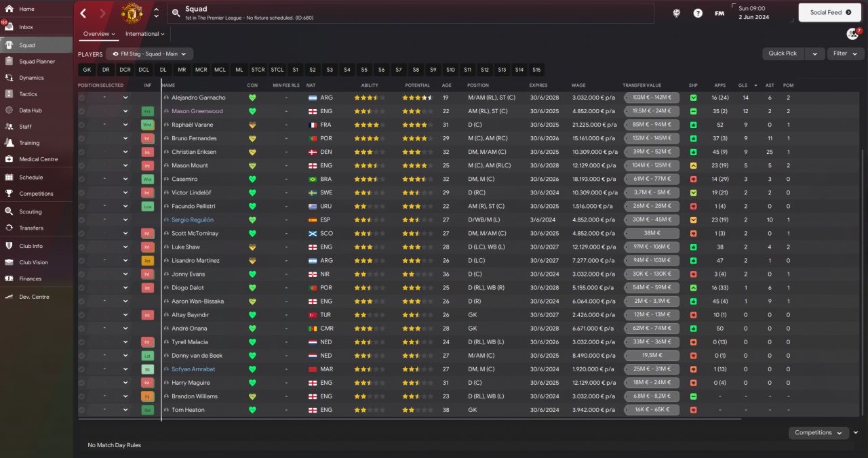This screenshot has height=458, width=868.
Task: Open Tactics in the sidebar
Action: tap(36, 94)
